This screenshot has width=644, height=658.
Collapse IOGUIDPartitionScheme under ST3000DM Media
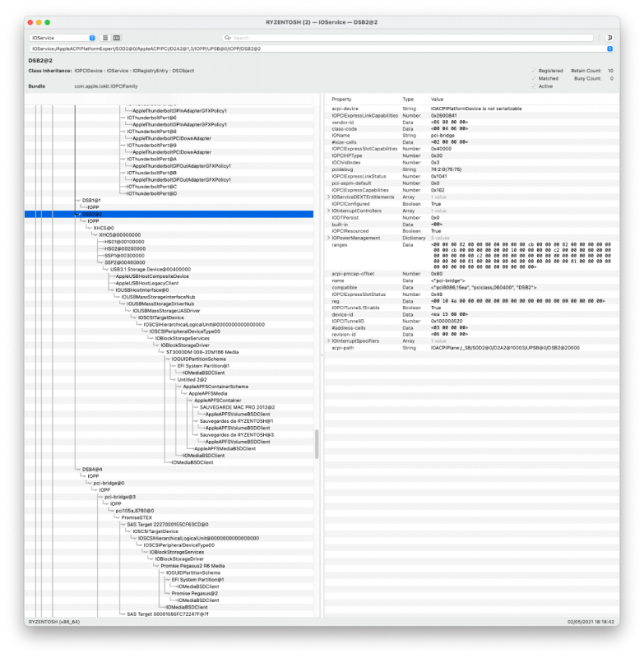pyautogui.click(x=168, y=359)
